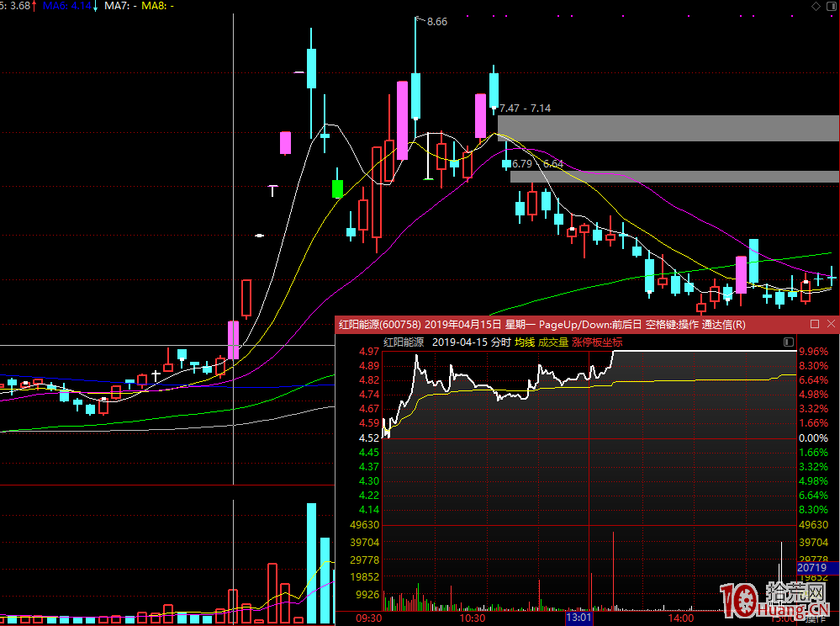This screenshot has width=840, height=626.
Task: Click the highlighted 13:01 time marker
Action: 579,618
